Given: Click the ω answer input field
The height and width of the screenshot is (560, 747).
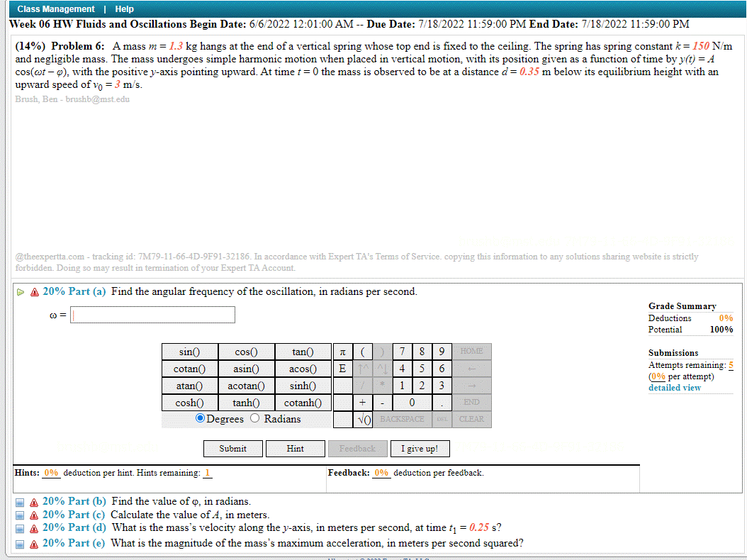Looking at the screenshot, I should click(152, 315).
